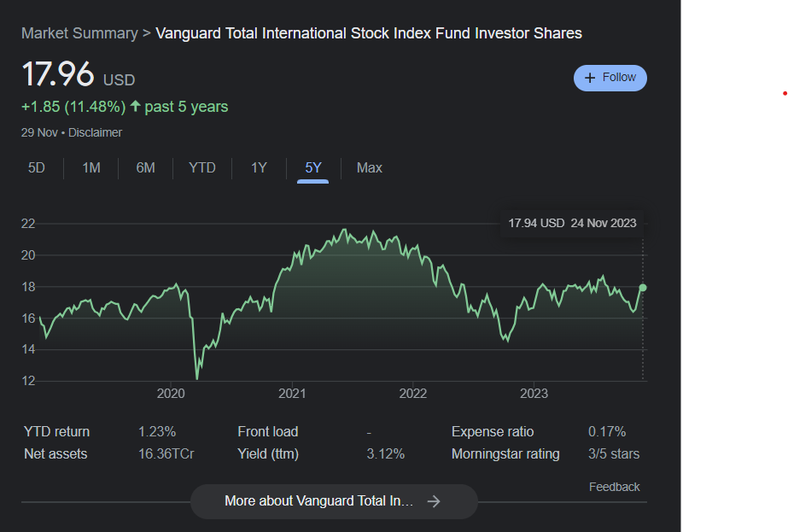Open More about Vanguard Total In… button

(x=334, y=501)
